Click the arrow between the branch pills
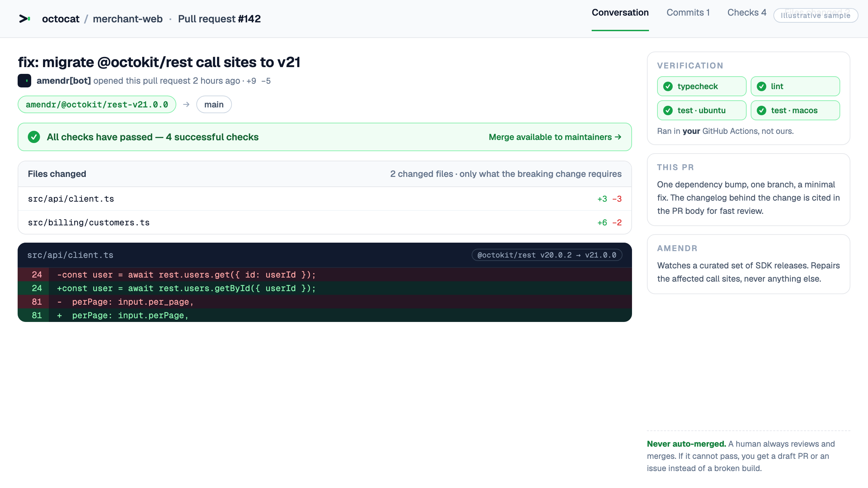Image resolution: width=868 pixels, height=488 pixels. [x=186, y=104]
